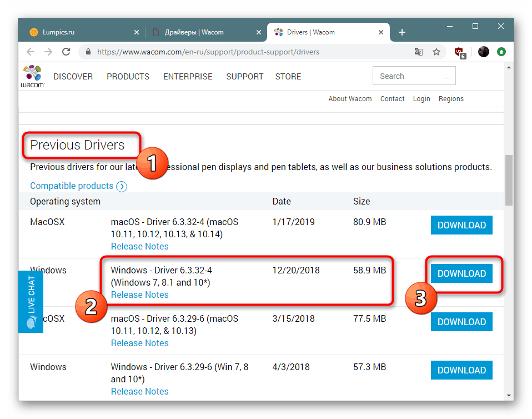Click the Wacom logo
Image resolution: width=532 pixels, height=419 pixels.
(33, 76)
